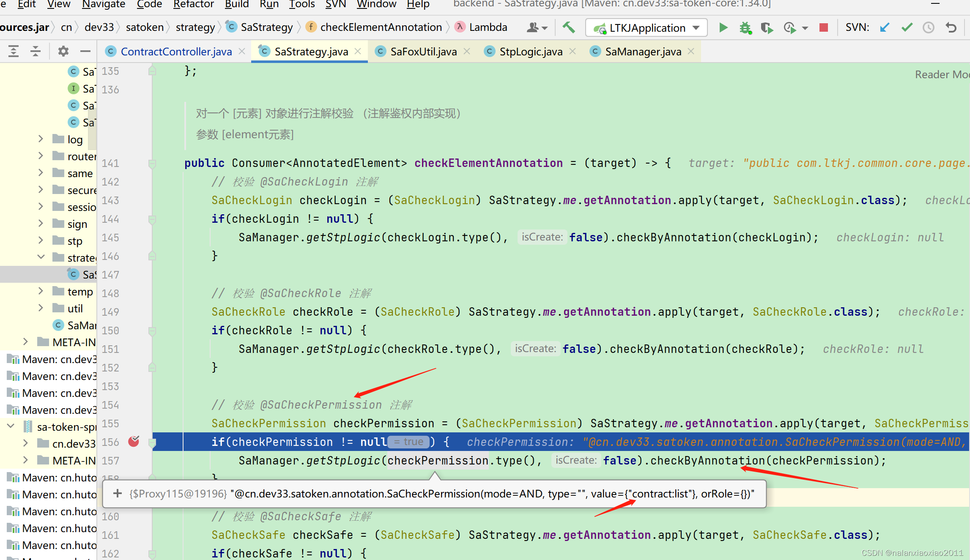Click the SVN Commit checkmark icon
The width and height of the screenshot is (970, 560).
pyautogui.click(x=907, y=28)
